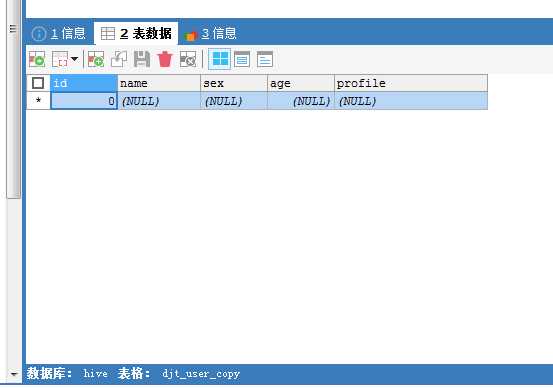Click the add row with plus icon

pos(96,59)
